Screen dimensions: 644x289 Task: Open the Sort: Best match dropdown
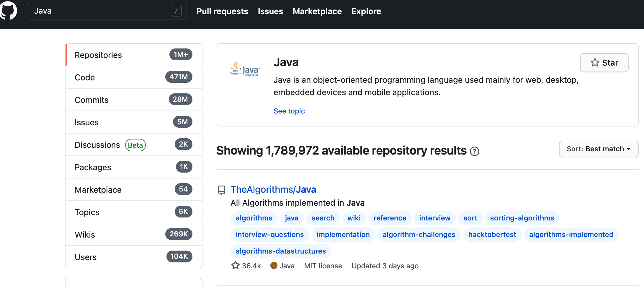[x=599, y=149]
